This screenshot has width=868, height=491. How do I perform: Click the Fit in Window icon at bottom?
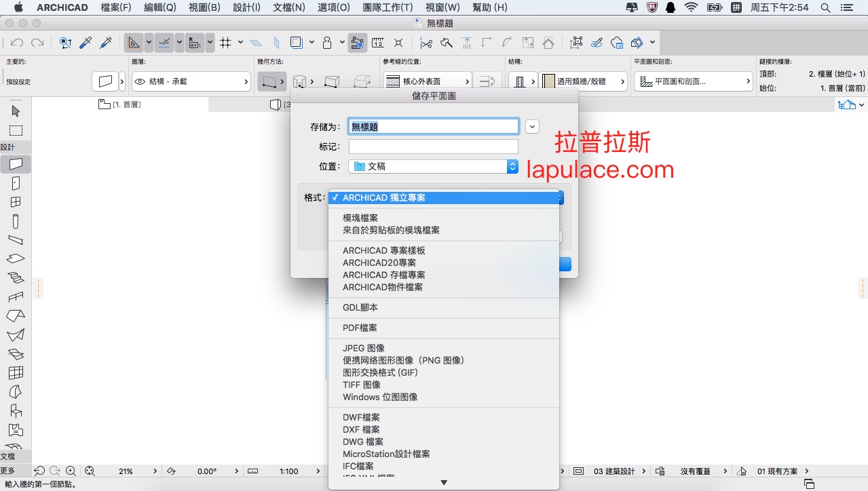(89, 471)
